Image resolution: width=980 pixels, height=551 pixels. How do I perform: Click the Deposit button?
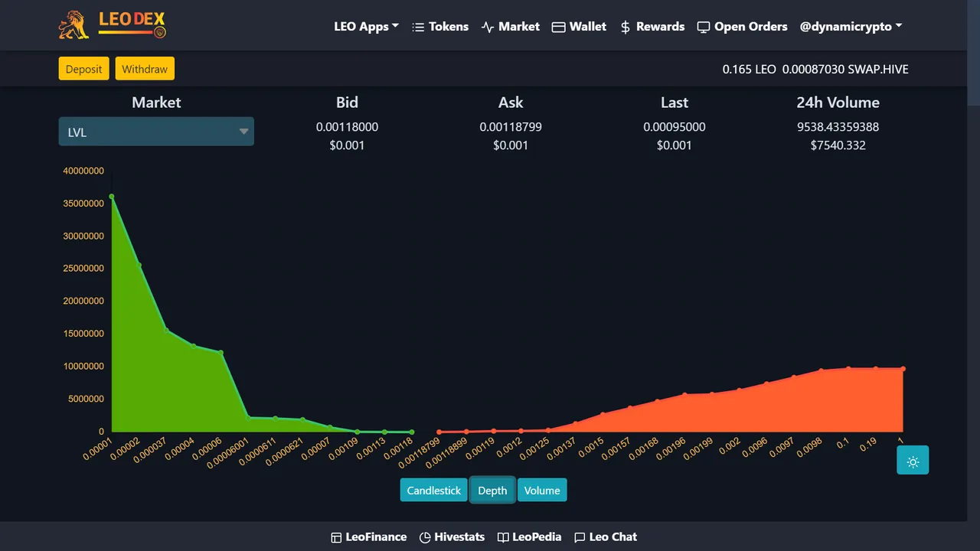(x=83, y=69)
